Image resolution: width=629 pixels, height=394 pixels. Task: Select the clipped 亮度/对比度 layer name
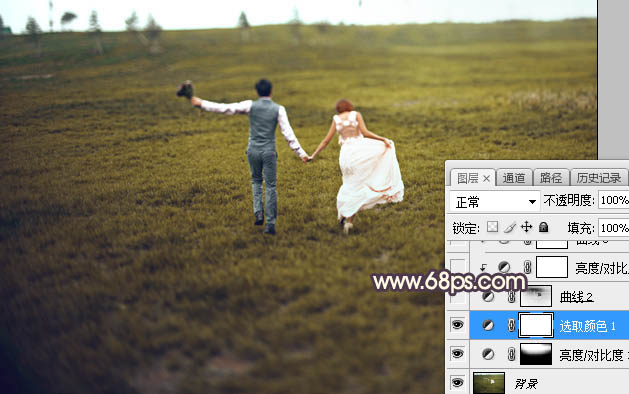602,268
